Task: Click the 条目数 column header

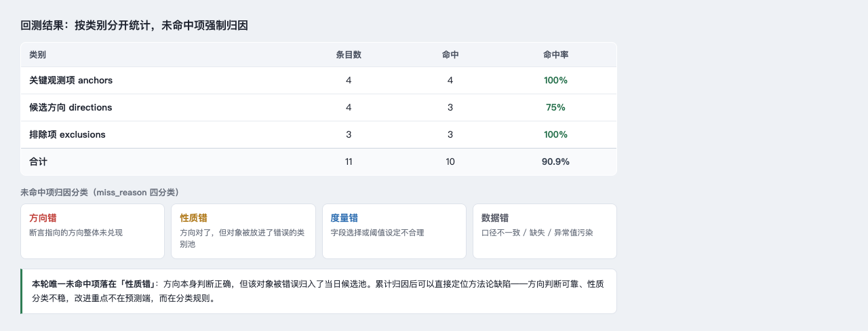Action: (x=349, y=54)
